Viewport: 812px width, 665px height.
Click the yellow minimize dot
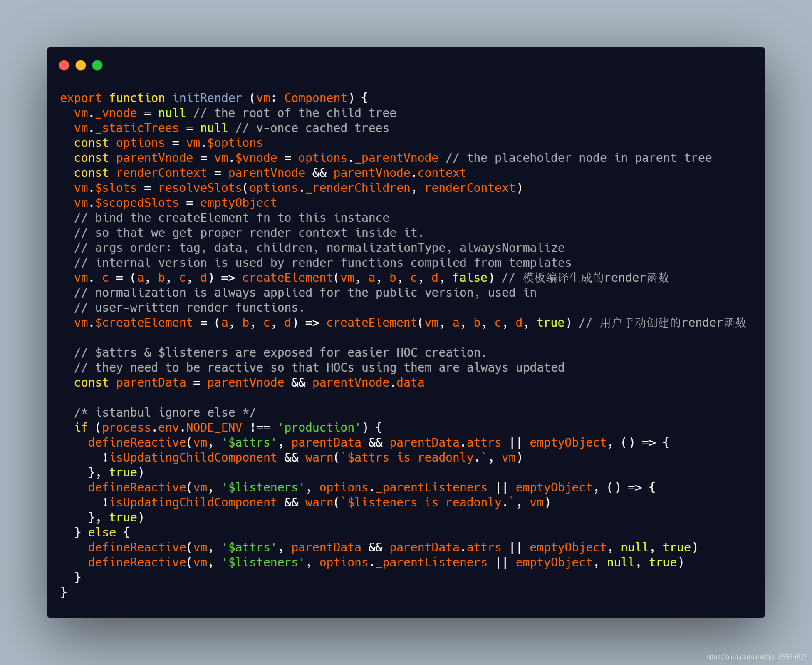click(81, 65)
